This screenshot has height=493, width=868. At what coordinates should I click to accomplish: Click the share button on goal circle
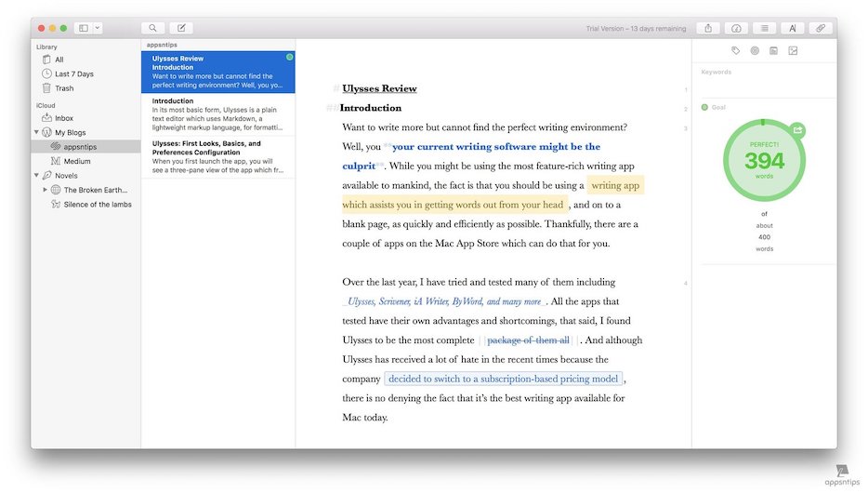(796, 130)
